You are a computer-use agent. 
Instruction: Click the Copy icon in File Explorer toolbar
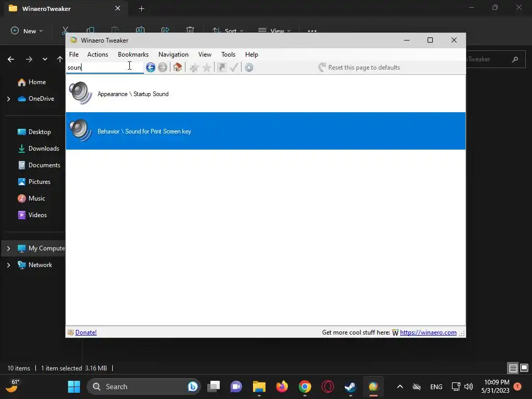point(90,30)
